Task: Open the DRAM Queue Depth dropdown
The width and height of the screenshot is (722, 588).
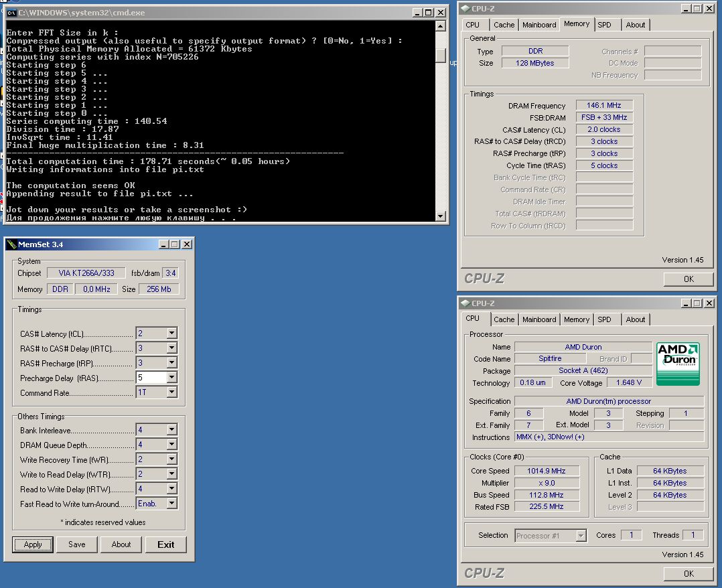Action: click(171, 444)
